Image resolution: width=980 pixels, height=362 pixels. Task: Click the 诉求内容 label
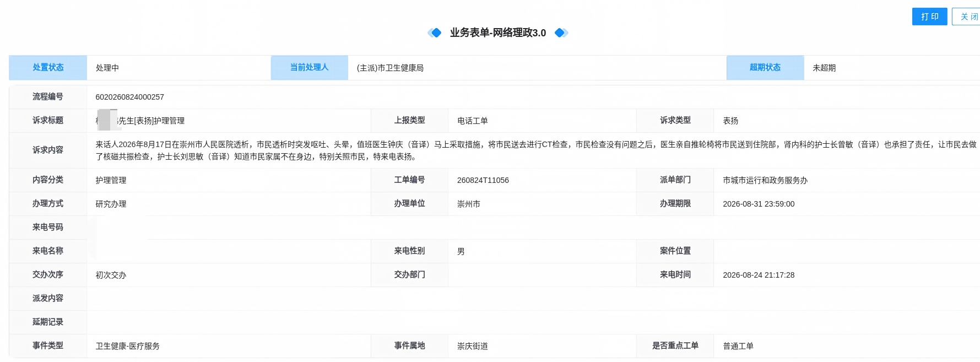point(48,150)
